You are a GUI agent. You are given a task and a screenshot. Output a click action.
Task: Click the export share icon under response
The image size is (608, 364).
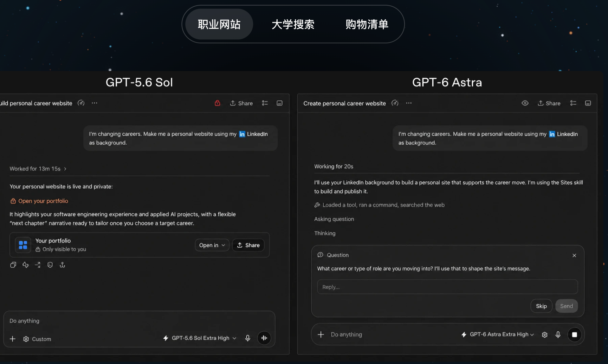(x=63, y=265)
